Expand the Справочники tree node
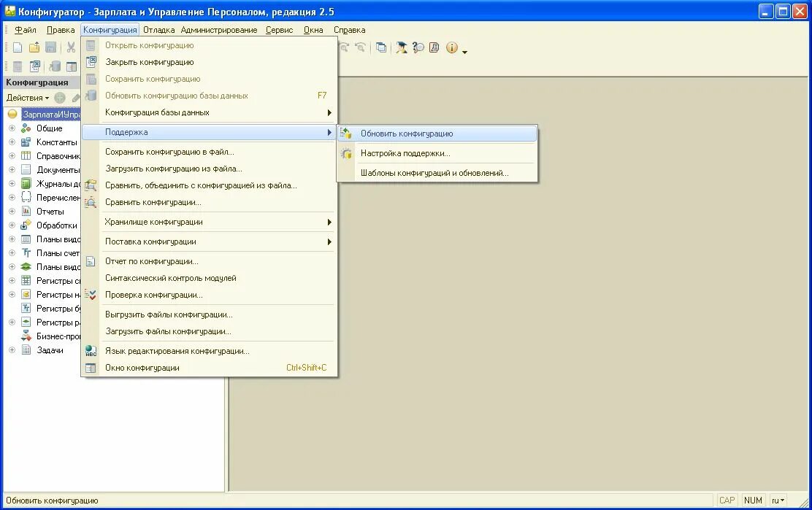The height and width of the screenshot is (510, 812). tap(12, 155)
